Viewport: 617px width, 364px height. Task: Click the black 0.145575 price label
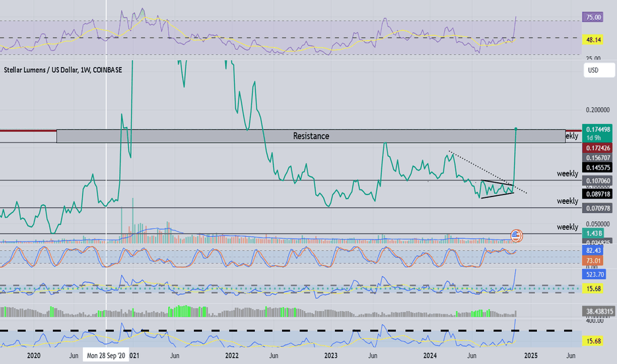(x=597, y=167)
